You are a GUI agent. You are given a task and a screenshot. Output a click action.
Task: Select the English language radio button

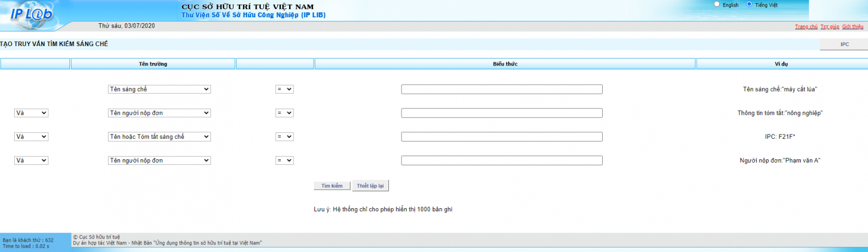click(717, 4)
